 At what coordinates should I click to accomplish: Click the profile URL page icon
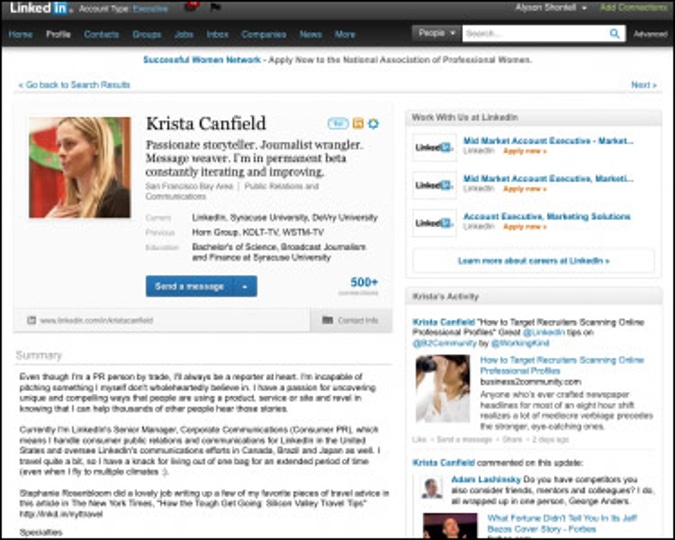[x=31, y=320]
